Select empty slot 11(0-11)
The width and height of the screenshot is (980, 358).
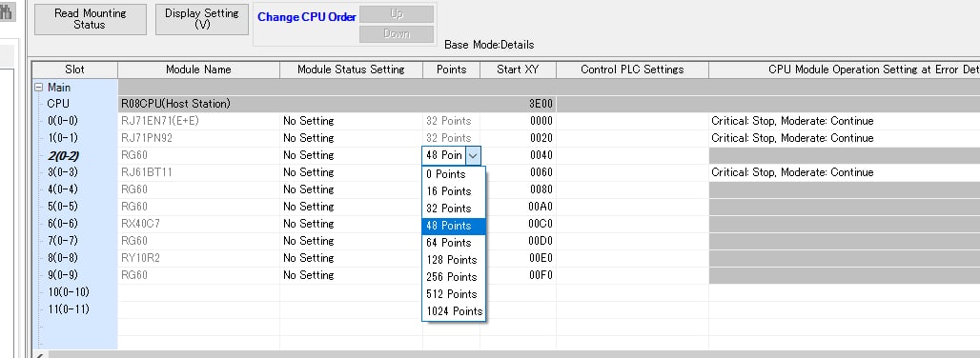[68, 309]
